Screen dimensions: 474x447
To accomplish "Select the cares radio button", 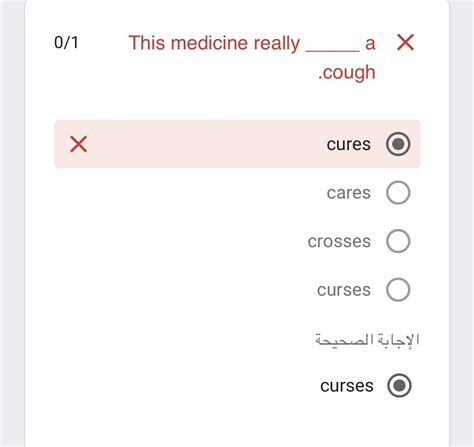I will [398, 193].
